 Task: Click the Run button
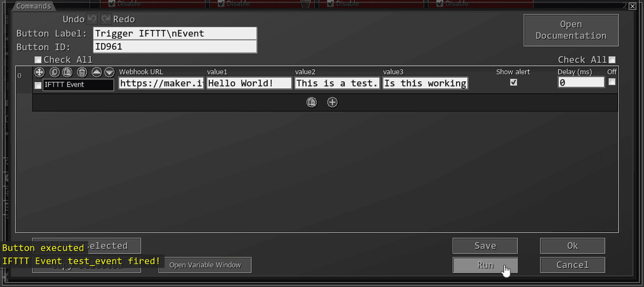[x=485, y=265]
